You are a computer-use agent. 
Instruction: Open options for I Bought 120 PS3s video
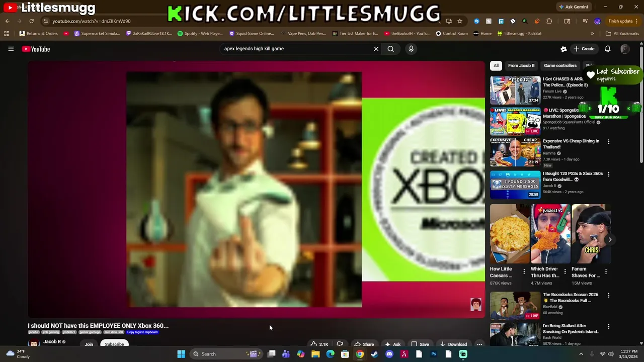click(608, 174)
